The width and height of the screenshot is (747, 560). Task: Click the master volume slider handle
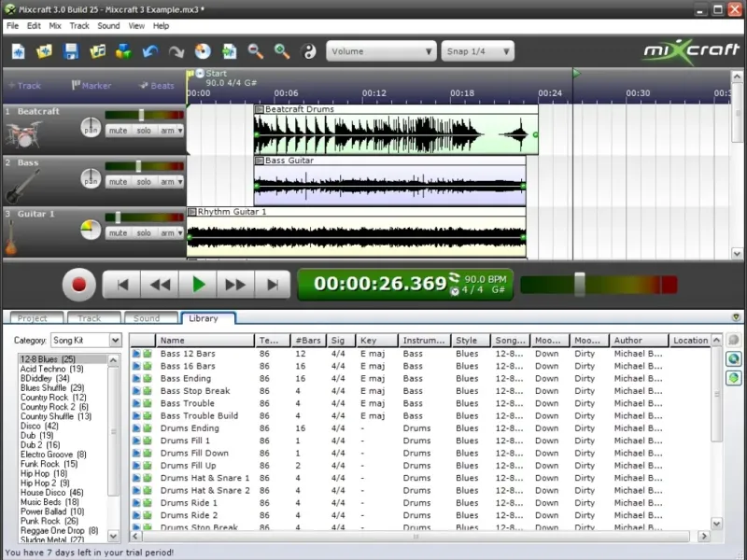point(580,284)
